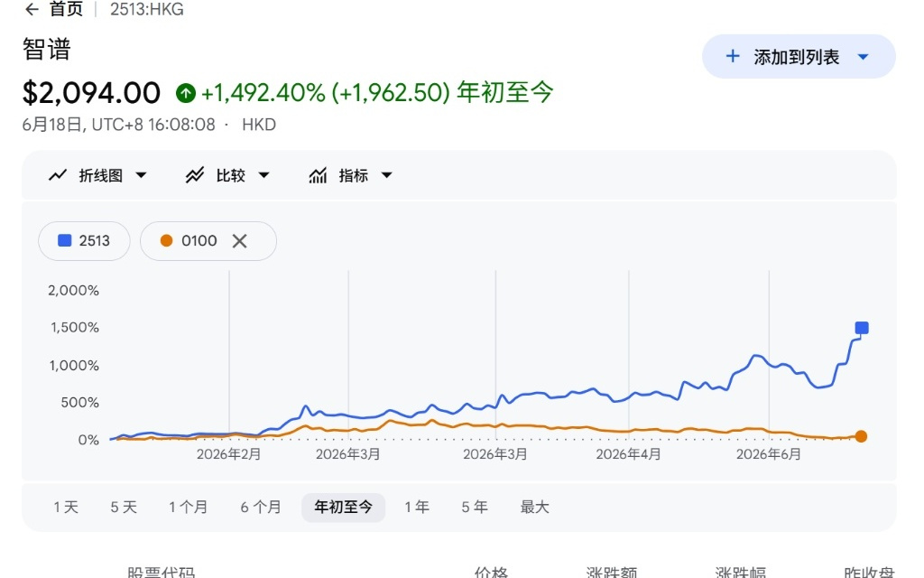Click the 2,000% axis label
The image size is (924, 578).
74,290
